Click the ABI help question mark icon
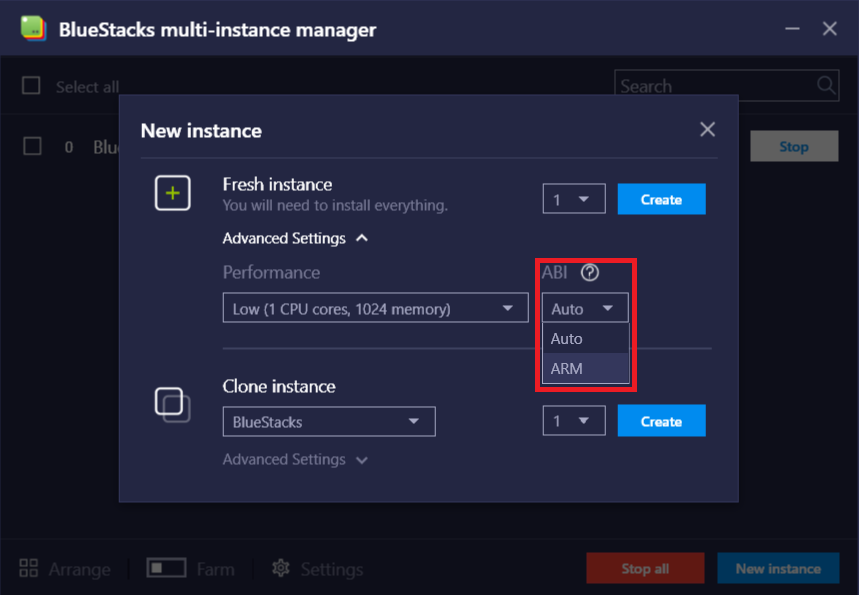Viewport: 859px width, 595px height. (589, 272)
